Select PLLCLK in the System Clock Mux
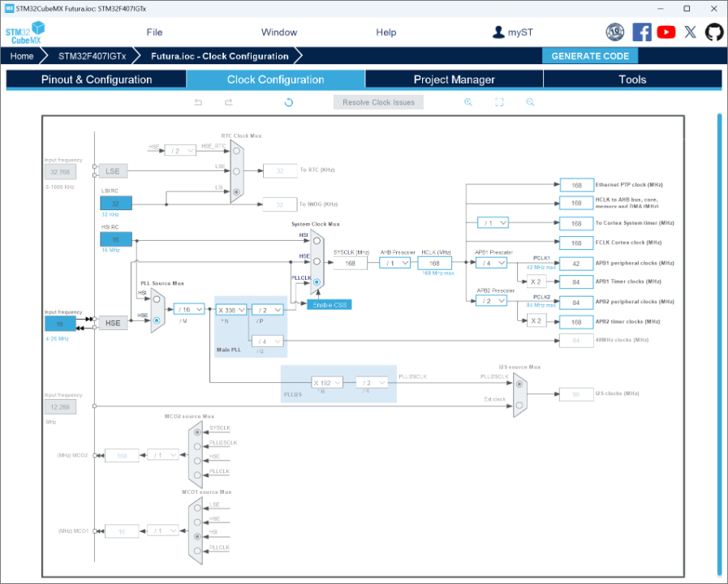 (317, 282)
